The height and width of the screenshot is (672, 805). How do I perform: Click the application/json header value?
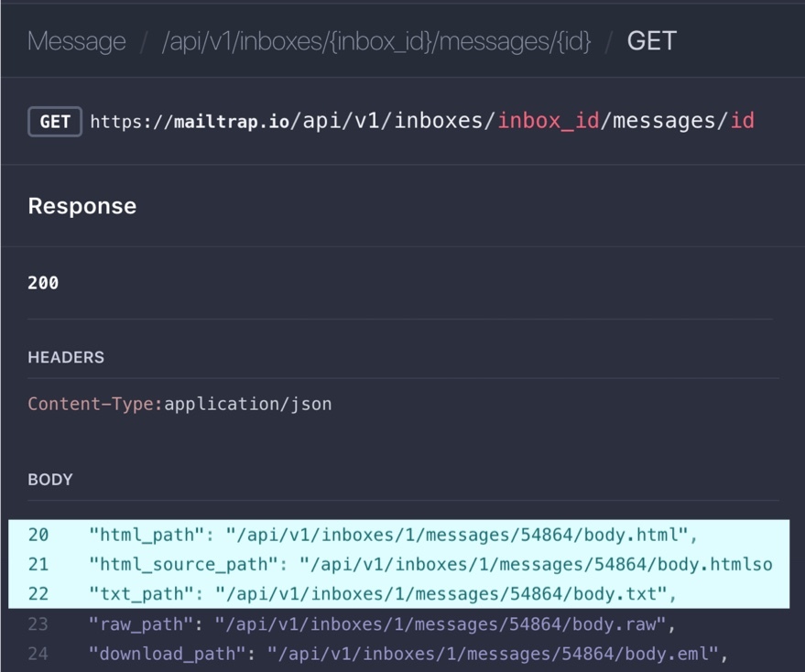tap(248, 404)
